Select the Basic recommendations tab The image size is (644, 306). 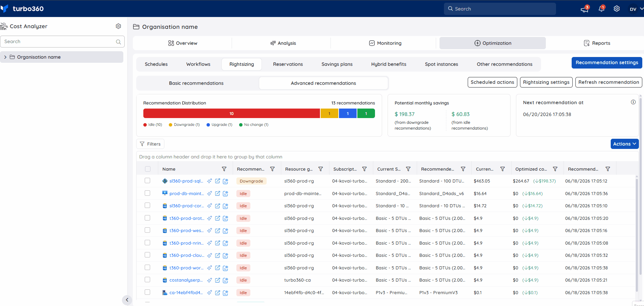[196, 83]
